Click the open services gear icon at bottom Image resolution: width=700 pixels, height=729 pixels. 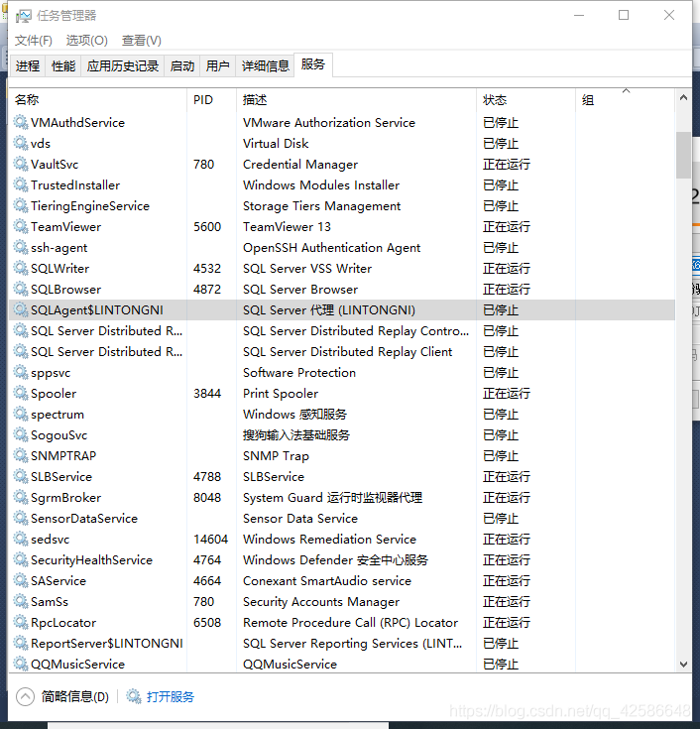click(134, 697)
